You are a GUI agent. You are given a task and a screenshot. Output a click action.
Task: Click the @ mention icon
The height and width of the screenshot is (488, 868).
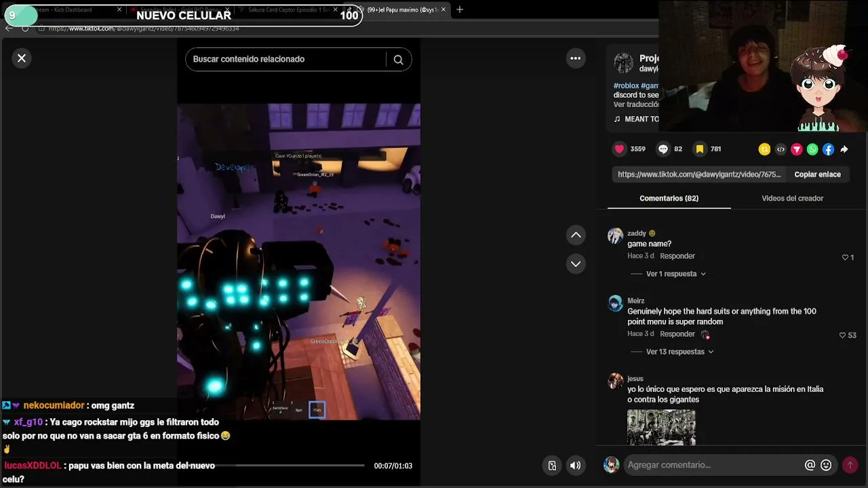click(810, 465)
